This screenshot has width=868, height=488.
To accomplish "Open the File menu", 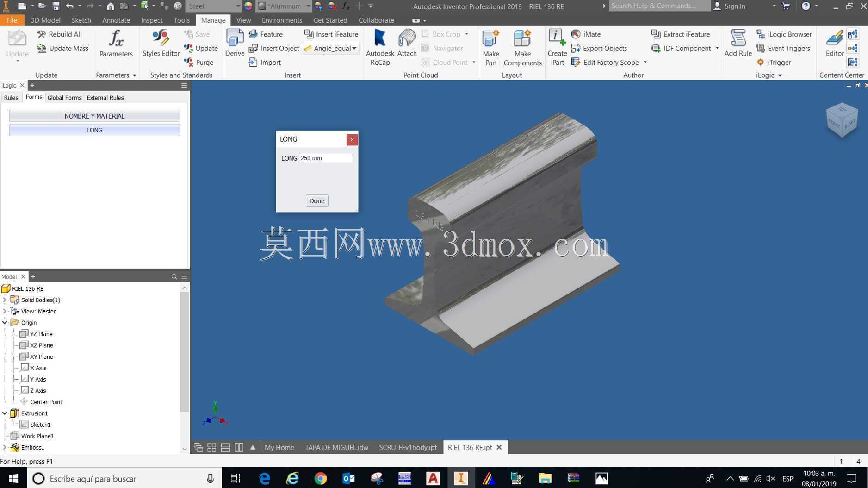I will pos(12,20).
